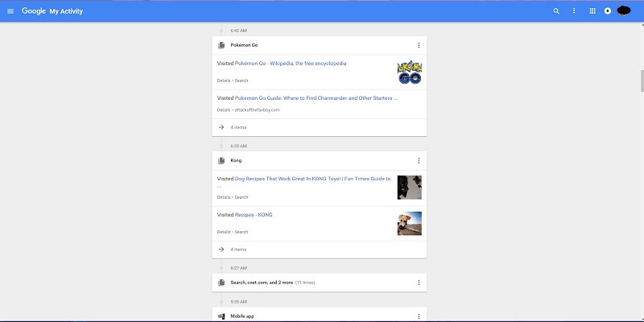
Task: Expand 4 items under Kong card
Action: pos(319,250)
